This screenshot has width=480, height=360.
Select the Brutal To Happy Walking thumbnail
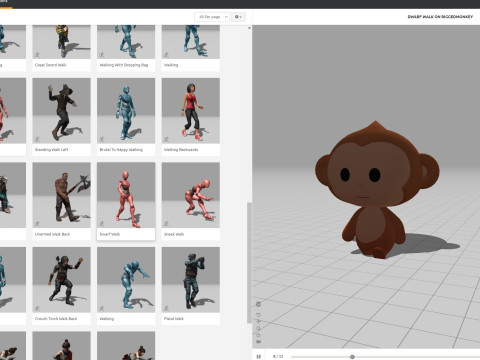click(126, 111)
